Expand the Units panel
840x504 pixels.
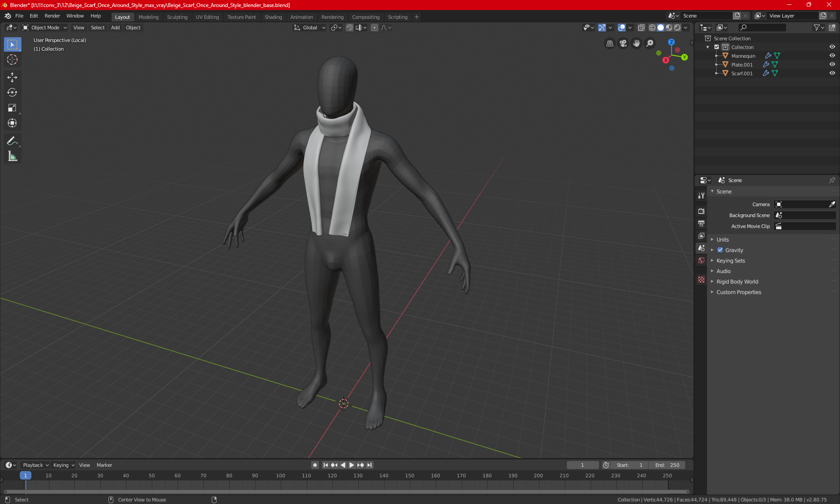click(722, 240)
